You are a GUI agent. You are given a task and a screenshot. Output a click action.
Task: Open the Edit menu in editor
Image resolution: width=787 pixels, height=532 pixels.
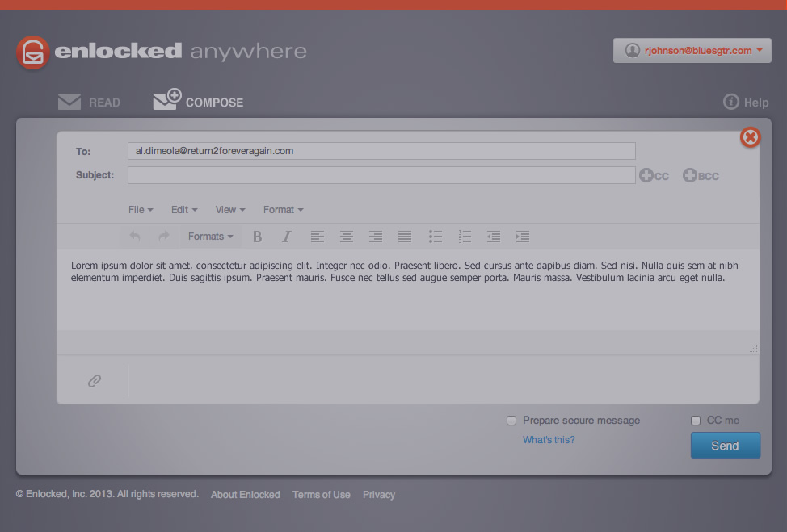tap(184, 210)
